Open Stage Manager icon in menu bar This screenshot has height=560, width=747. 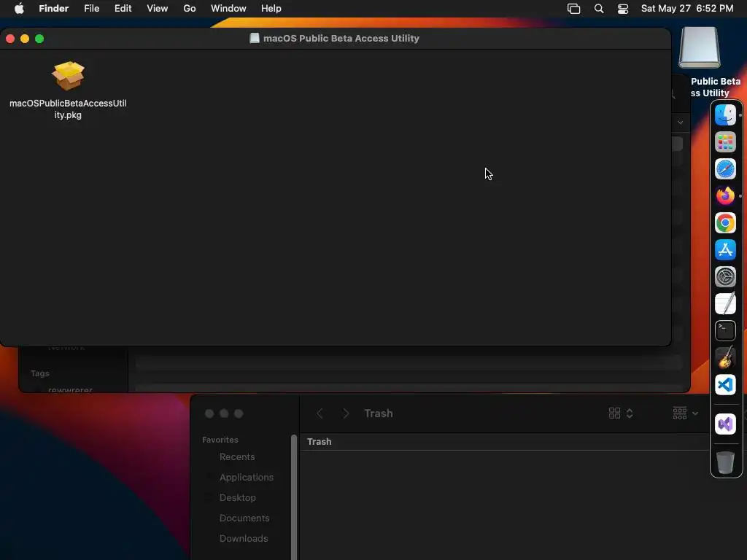573,9
